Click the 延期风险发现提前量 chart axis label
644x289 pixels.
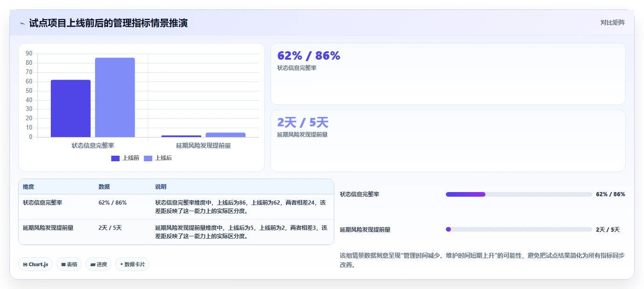pos(203,145)
